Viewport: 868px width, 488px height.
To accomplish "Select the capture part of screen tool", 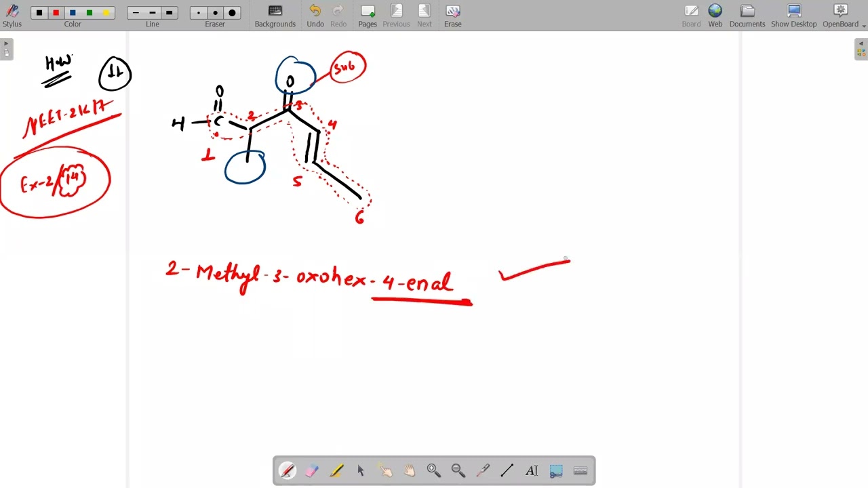I will (x=556, y=470).
